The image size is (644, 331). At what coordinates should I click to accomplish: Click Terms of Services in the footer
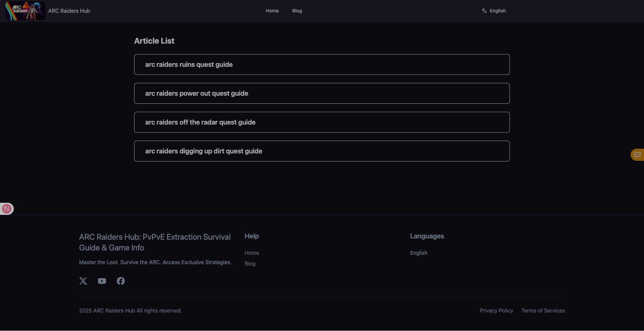pyautogui.click(x=543, y=311)
